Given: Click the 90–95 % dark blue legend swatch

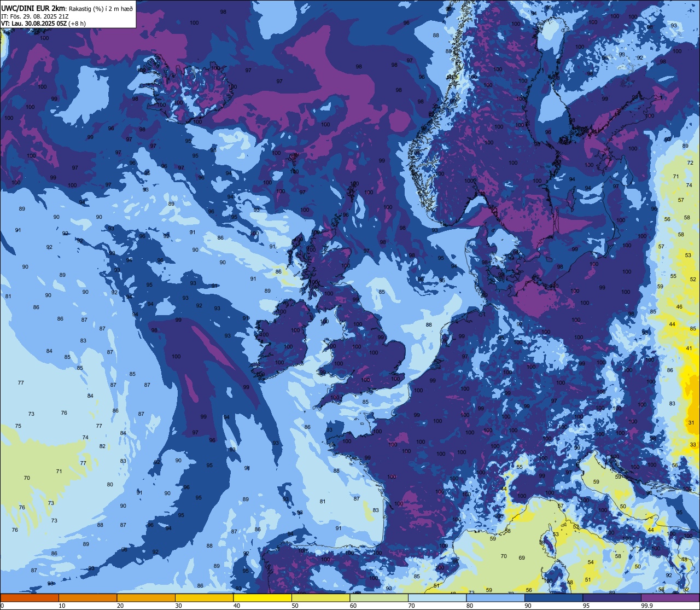Looking at the screenshot, I should tap(553, 597).
